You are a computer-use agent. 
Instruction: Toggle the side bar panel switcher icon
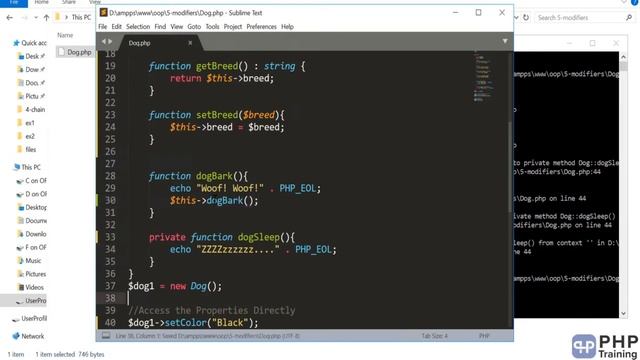pos(106,336)
